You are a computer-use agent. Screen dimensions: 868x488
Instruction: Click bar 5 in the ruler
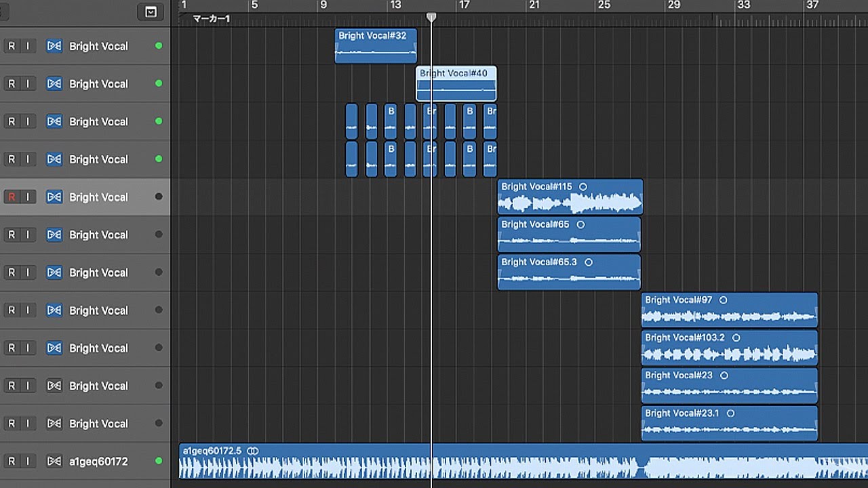tap(254, 5)
